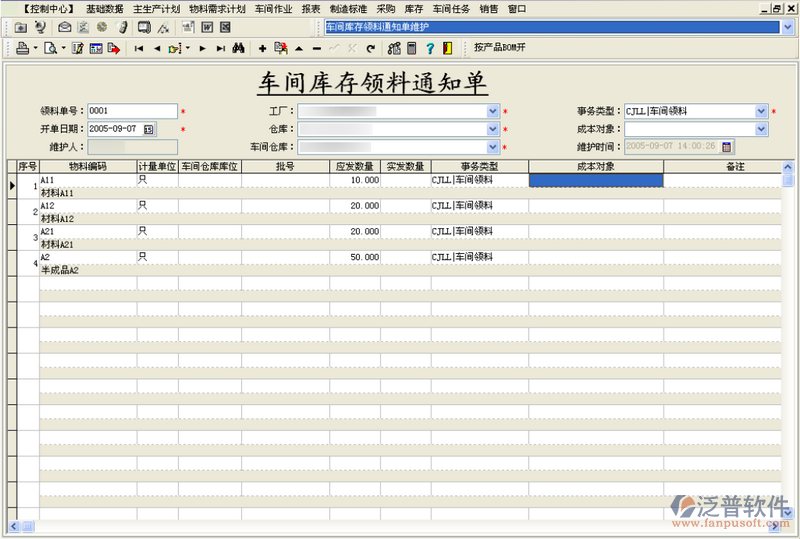This screenshot has width=800, height=539.
Task: Open calendar picker for 开单日期
Action: pos(149,129)
